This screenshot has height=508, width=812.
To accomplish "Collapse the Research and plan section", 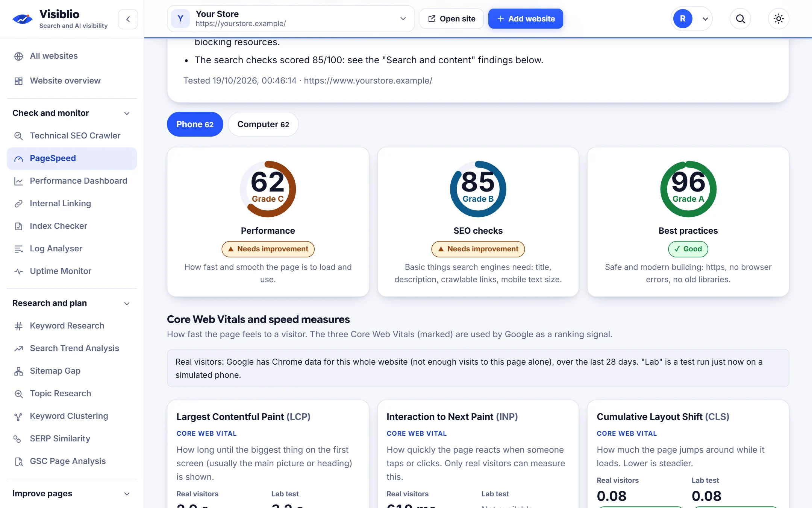I will (x=72, y=303).
